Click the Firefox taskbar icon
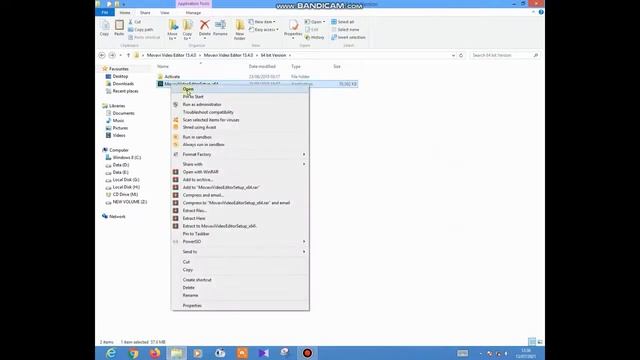 (x=155, y=353)
